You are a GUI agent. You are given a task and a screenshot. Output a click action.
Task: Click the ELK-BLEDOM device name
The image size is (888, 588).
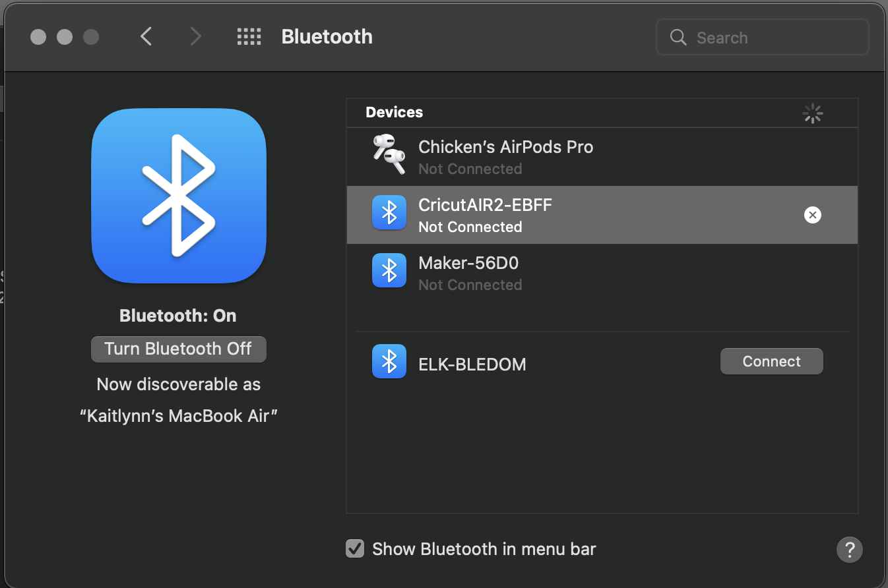[472, 365]
